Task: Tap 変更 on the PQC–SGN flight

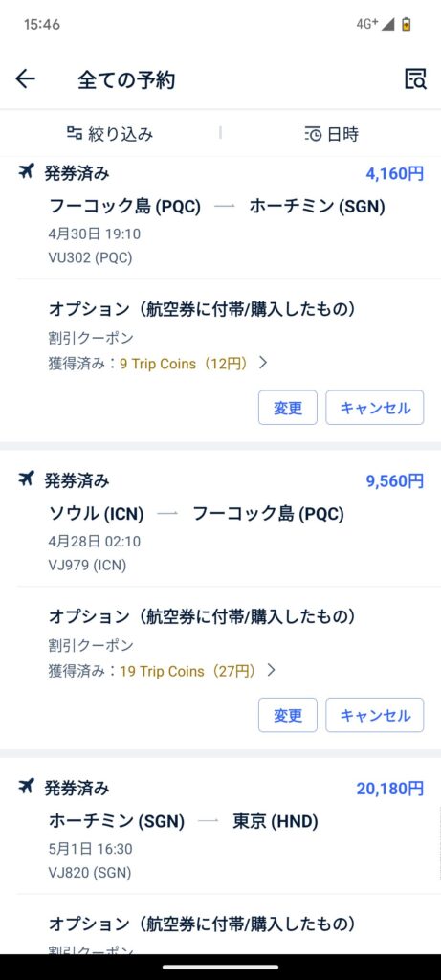Action: [288, 408]
